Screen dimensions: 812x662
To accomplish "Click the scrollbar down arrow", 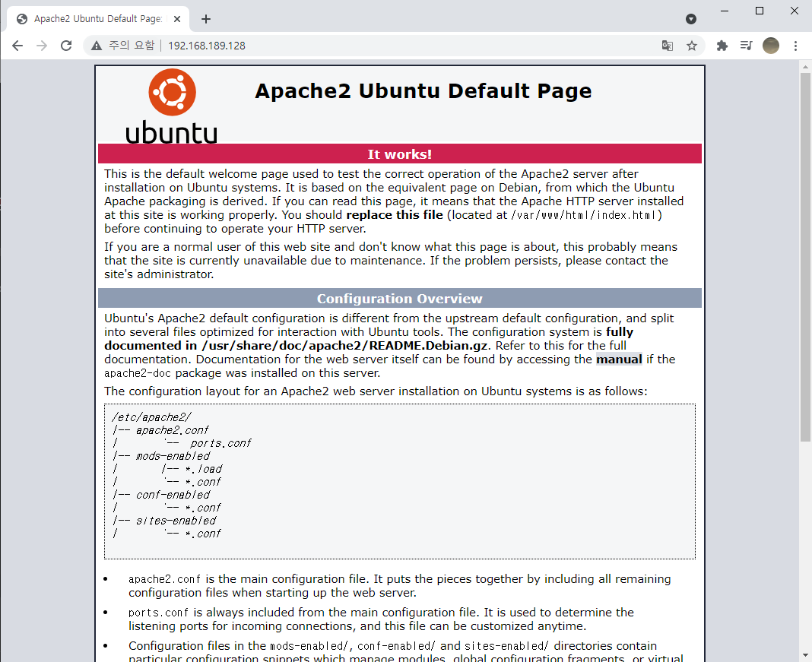I will [805, 655].
